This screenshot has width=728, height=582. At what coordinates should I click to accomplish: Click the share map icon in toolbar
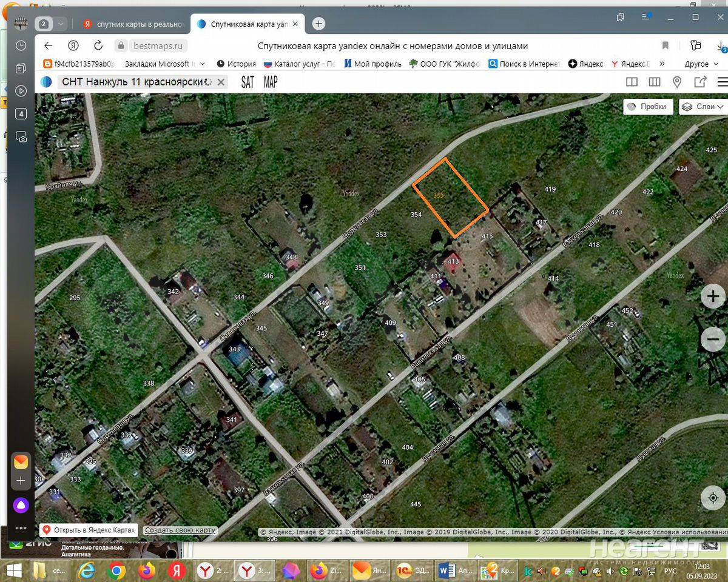[x=700, y=82]
